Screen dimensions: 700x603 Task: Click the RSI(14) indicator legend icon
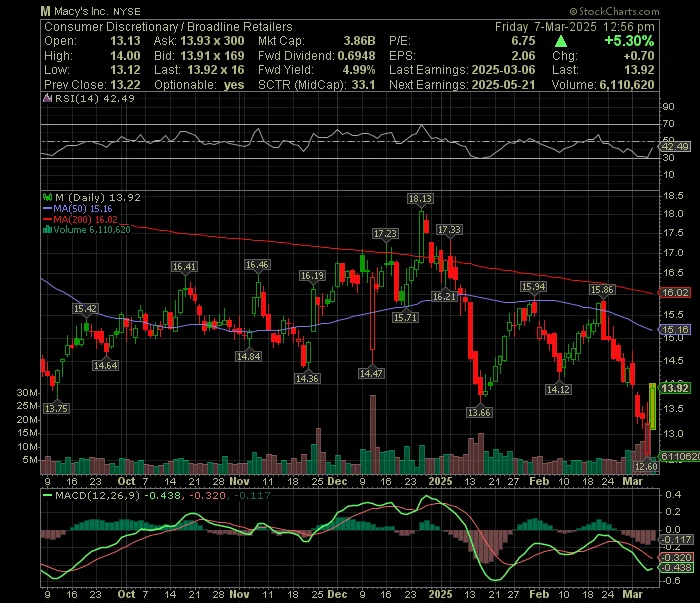tap(47, 98)
